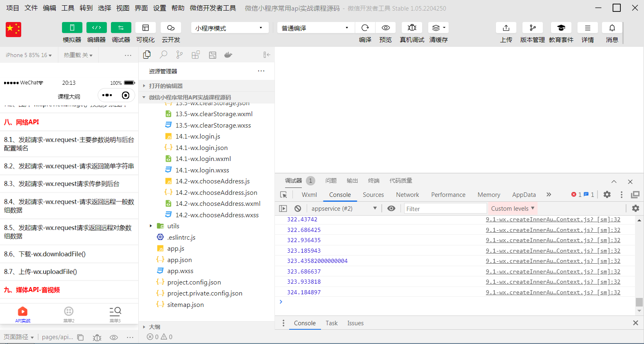Viewport: 644px width, 344px height.
Task: Open the explorer files icon
Action: click(147, 55)
